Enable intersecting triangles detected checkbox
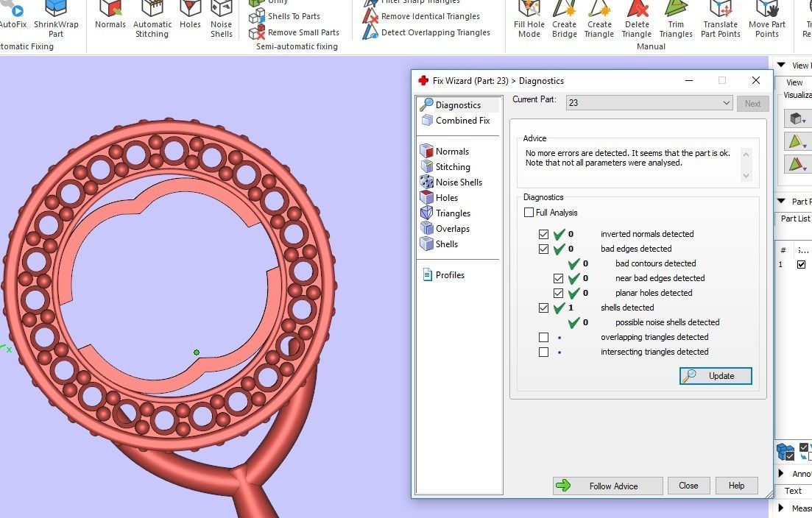812x518 pixels. [x=543, y=352]
